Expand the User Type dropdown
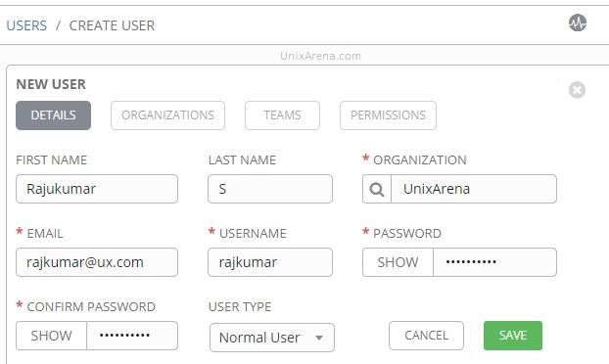This screenshot has width=609, height=364. pos(272,338)
